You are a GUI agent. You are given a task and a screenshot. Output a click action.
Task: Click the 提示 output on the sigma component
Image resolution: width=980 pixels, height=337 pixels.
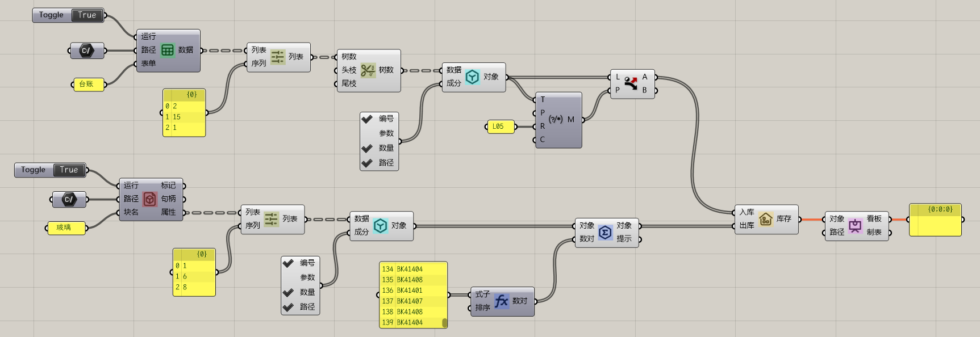pos(624,239)
